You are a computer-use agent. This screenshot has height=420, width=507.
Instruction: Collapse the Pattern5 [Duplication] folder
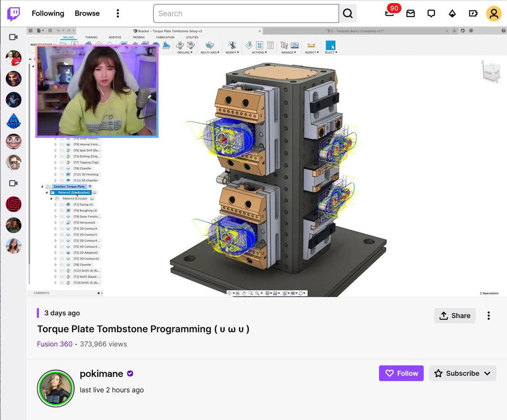coord(46,192)
